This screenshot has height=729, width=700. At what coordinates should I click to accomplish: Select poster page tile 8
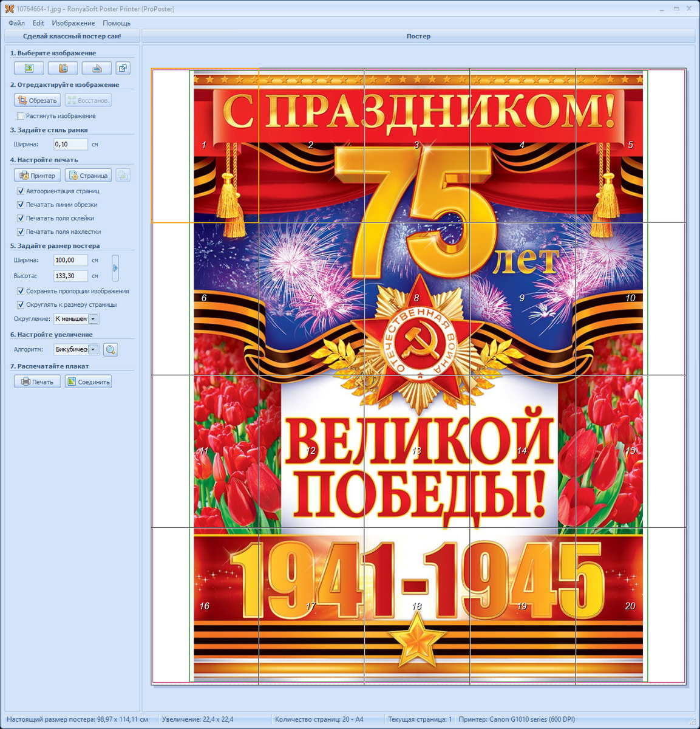416,298
